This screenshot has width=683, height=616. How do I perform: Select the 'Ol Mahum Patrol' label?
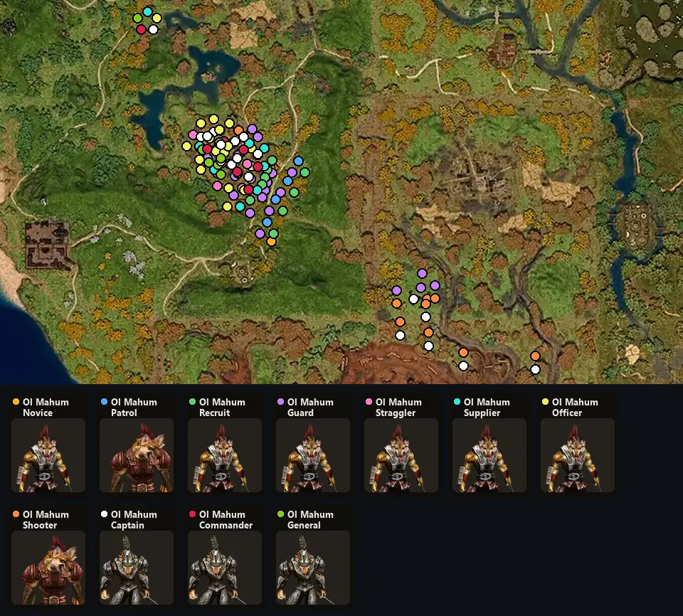pyautogui.click(x=134, y=408)
